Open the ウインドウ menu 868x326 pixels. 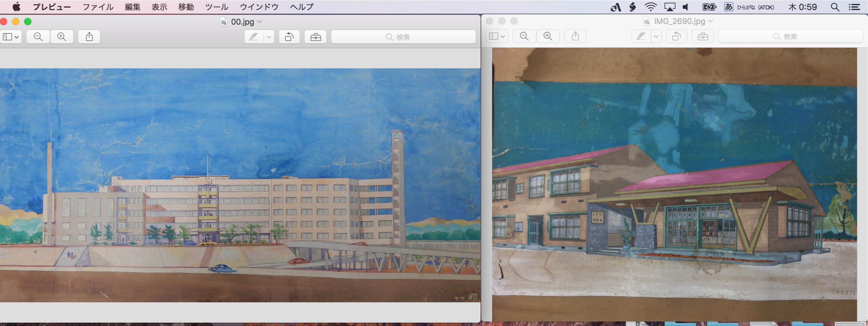259,7
